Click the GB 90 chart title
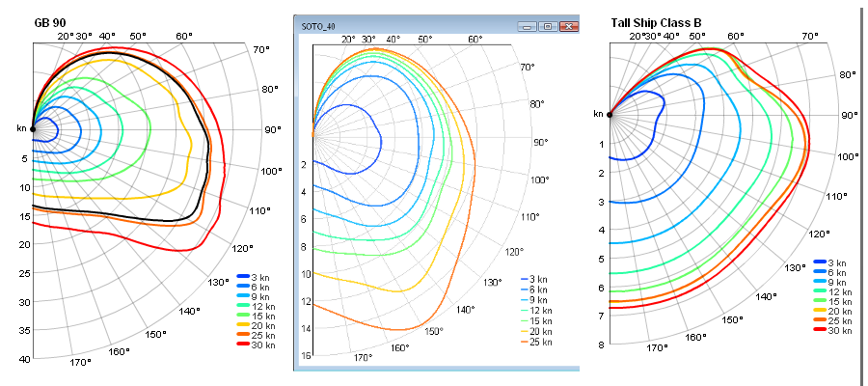The image size is (868, 386). point(50,21)
